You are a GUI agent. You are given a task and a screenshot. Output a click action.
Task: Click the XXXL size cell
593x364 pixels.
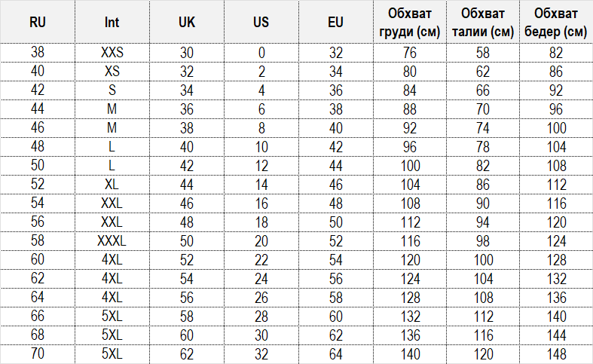point(112,241)
